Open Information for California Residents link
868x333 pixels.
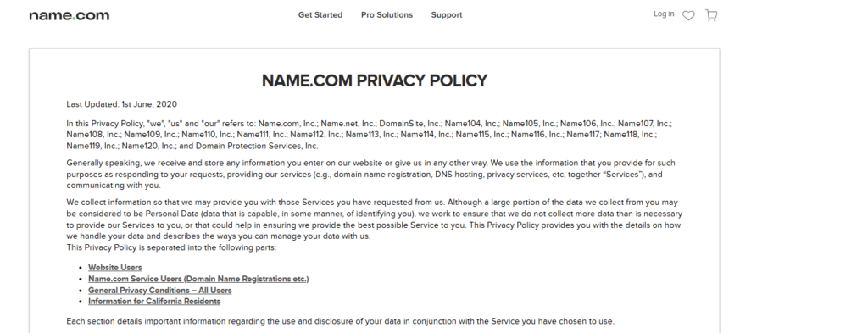coord(154,302)
